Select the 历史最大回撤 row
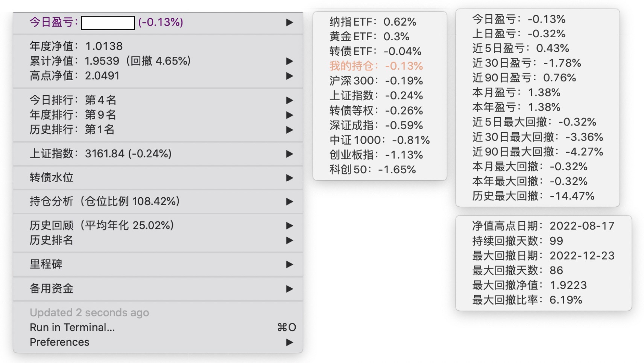Image resolution: width=644 pixels, height=363 pixels. (533, 196)
